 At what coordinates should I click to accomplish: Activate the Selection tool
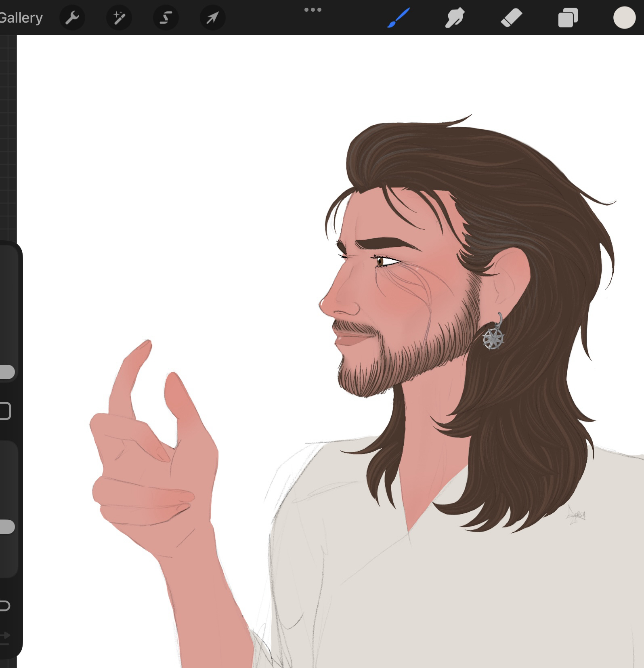(166, 18)
